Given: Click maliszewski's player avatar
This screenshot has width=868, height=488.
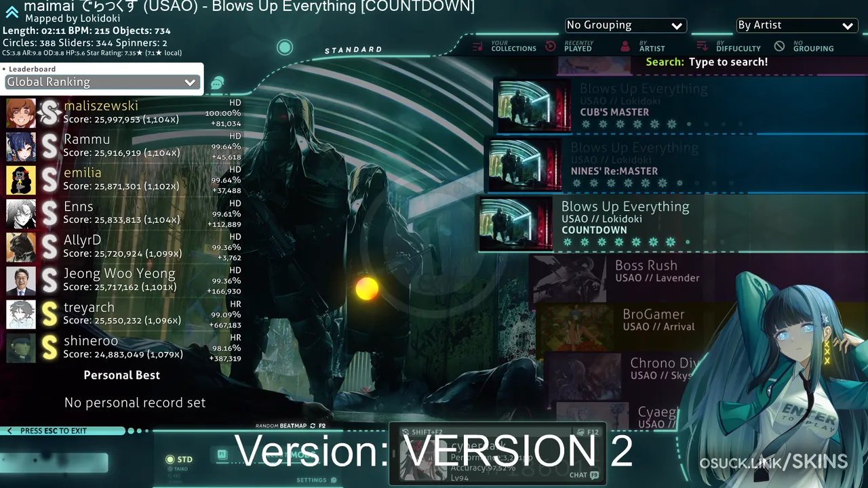Looking at the screenshot, I should coord(21,113).
